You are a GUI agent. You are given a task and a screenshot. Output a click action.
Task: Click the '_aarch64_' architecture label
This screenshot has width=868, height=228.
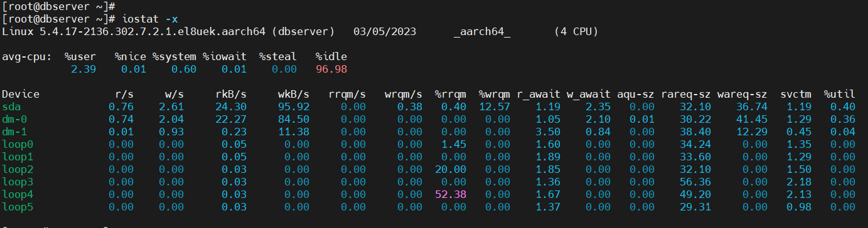(481, 31)
